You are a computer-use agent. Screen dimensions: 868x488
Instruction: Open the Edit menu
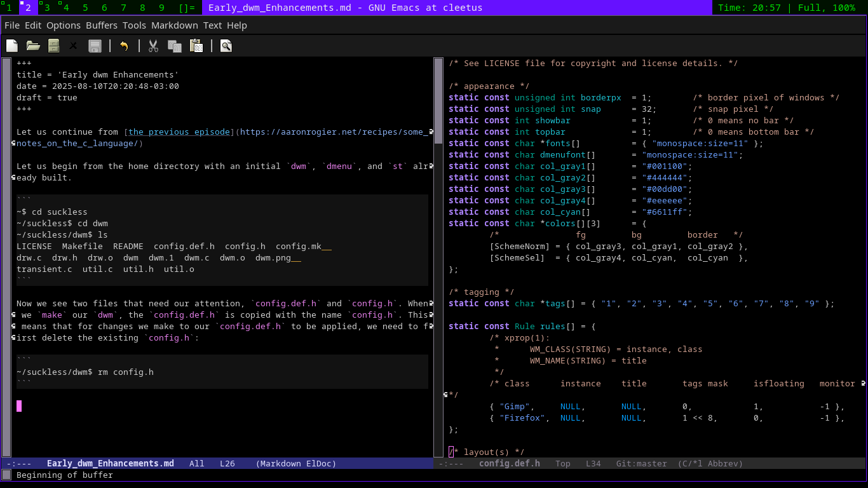click(x=33, y=25)
